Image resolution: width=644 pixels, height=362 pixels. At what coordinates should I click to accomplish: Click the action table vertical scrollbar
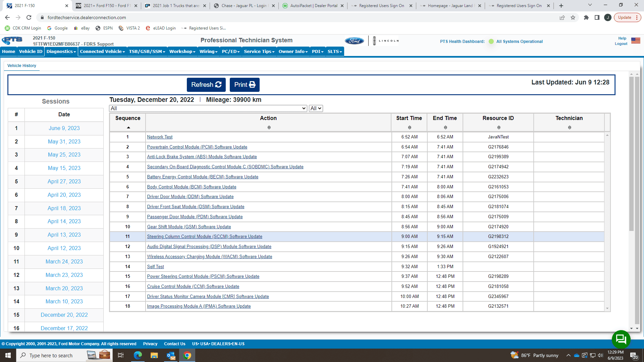point(607,221)
